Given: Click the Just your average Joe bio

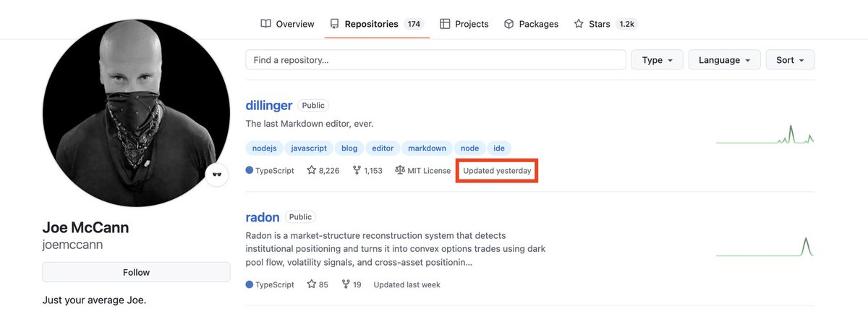Looking at the screenshot, I should (94, 300).
